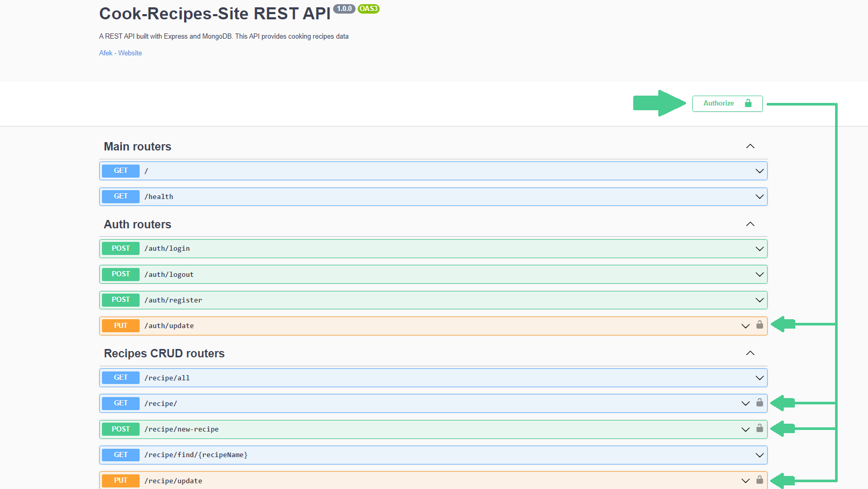Click the GET badge of /recipe/all
The image size is (868, 489).
pyautogui.click(x=121, y=378)
